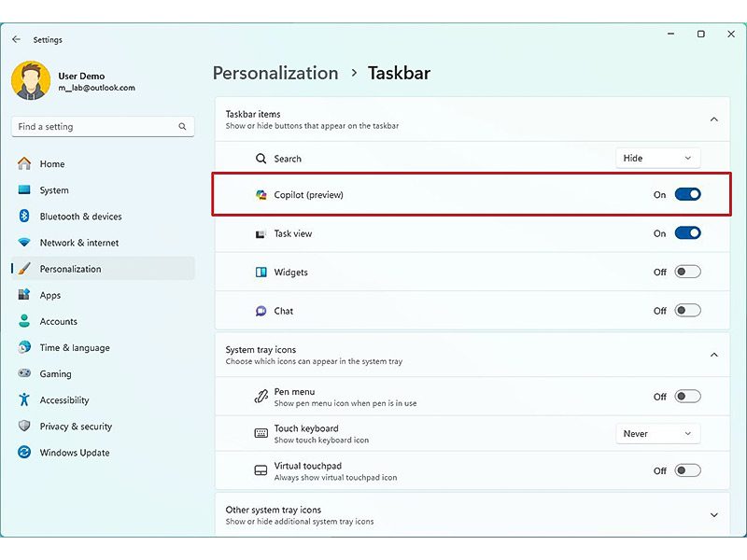Click the Personalization breadcrumb link
Viewport: 747px width, 560px height.
(x=275, y=73)
